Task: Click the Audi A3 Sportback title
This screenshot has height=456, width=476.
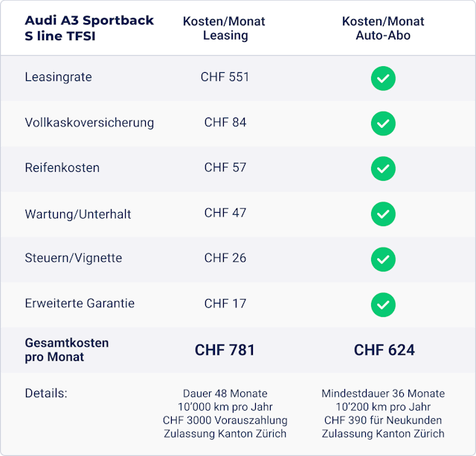Action: [x=89, y=28]
